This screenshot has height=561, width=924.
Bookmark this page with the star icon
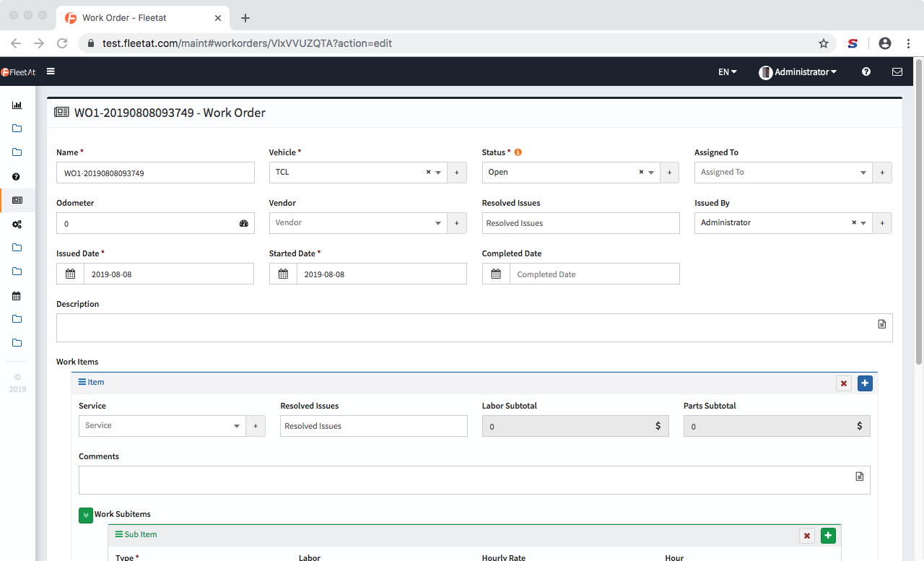(824, 43)
